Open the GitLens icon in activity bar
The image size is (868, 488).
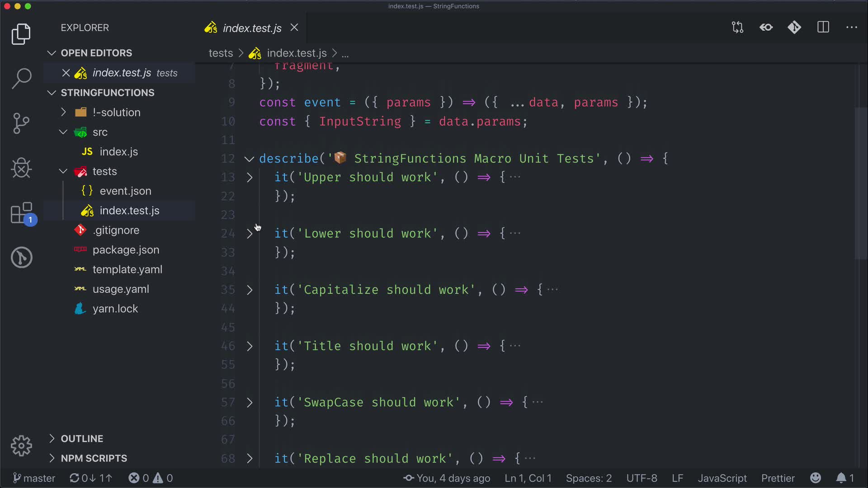click(21, 258)
